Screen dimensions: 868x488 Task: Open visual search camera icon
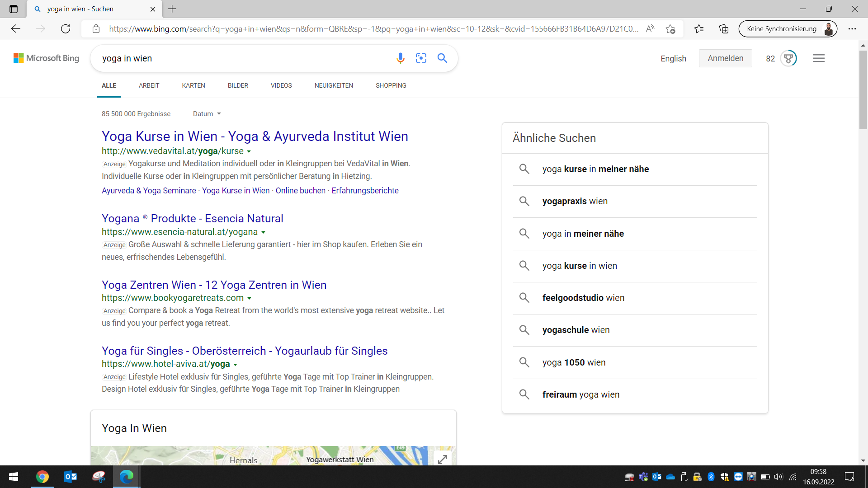pos(421,58)
